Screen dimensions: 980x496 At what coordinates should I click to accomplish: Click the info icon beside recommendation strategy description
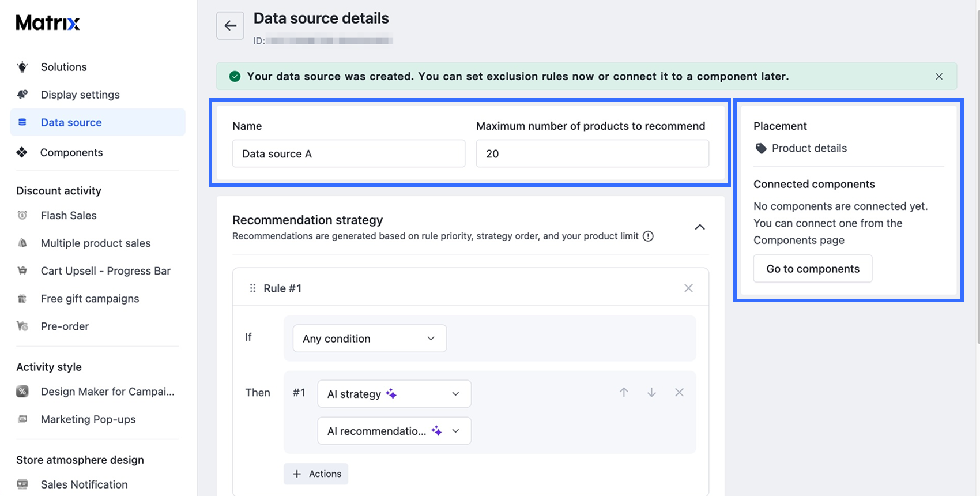pyautogui.click(x=648, y=236)
